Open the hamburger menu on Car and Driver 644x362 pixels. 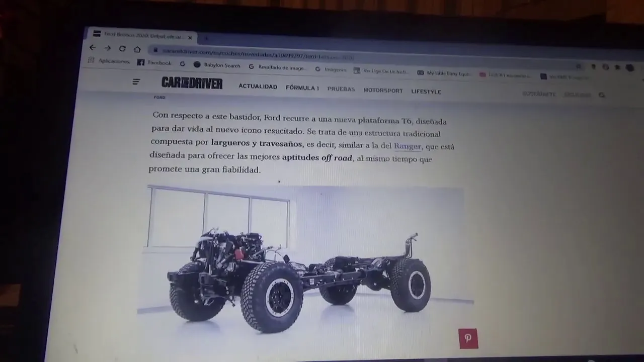pos(136,81)
